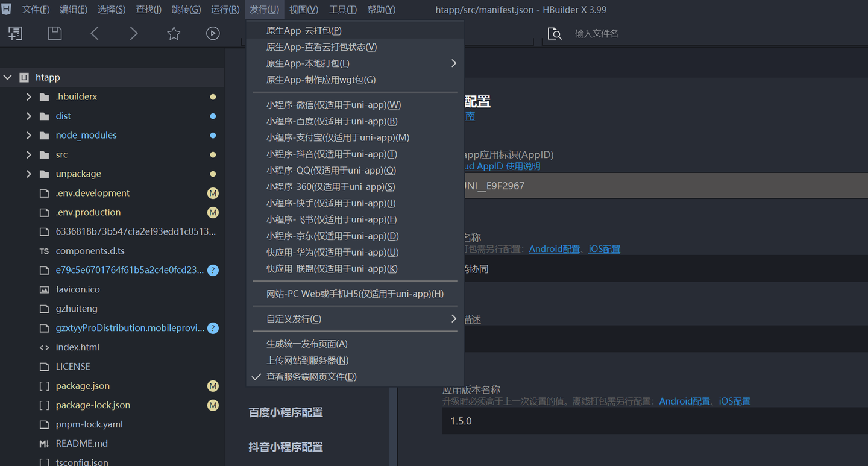This screenshot has height=466, width=868.
Task: Open 自定义发行 submenu
Action: [294, 319]
